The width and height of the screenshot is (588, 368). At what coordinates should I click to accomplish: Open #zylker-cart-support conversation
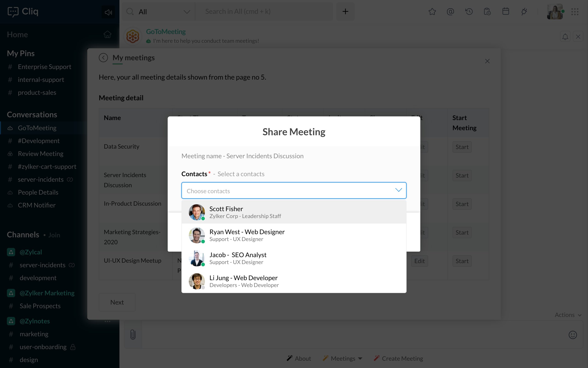tap(47, 167)
